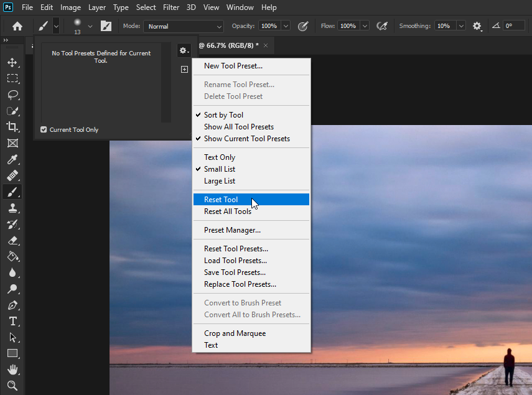Click New Tool Preset... menu entry

233,66
